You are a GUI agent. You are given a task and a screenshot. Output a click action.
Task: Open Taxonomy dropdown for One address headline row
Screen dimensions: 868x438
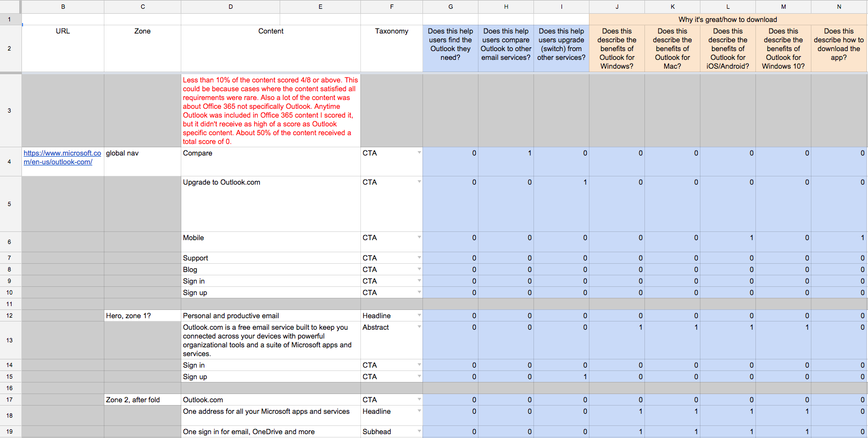(x=419, y=411)
